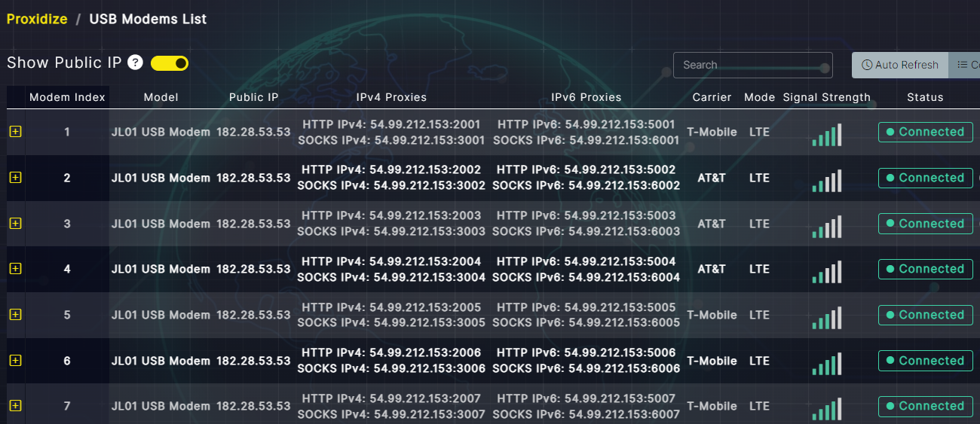
Task: Select SOCKS IPv6 54.99.212.153:6003 proxy text
Action: click(x=586, y=232)
